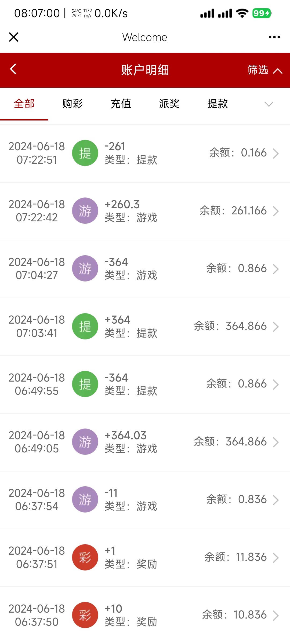This screenshot has height=644, width=290.
Task: Switch to the 充值 tab
Action: [121, 104]
